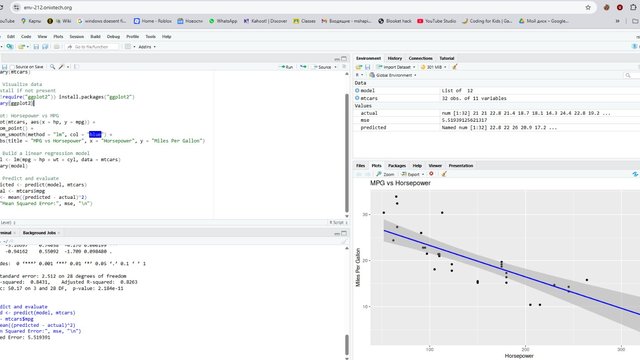The width and height of the screenshot is (640, 360).
Task: Open the YouTube Studio bookmark
Action: 436,21
